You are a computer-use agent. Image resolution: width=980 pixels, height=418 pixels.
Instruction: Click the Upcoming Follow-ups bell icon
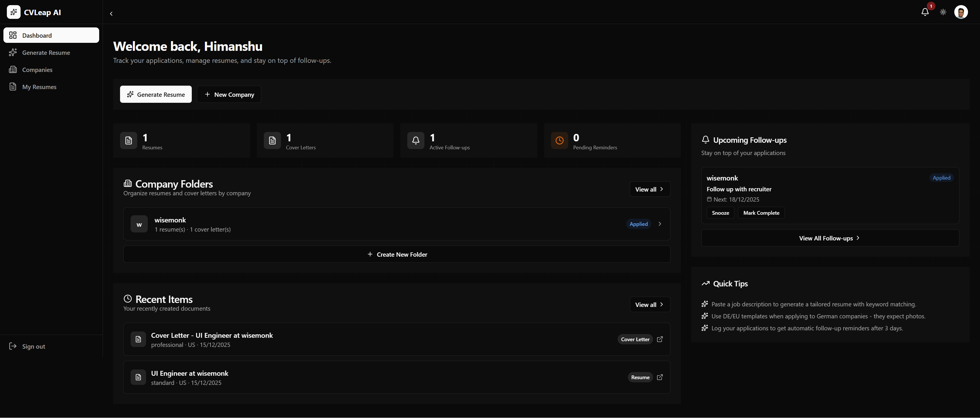(x=705, y=140)
